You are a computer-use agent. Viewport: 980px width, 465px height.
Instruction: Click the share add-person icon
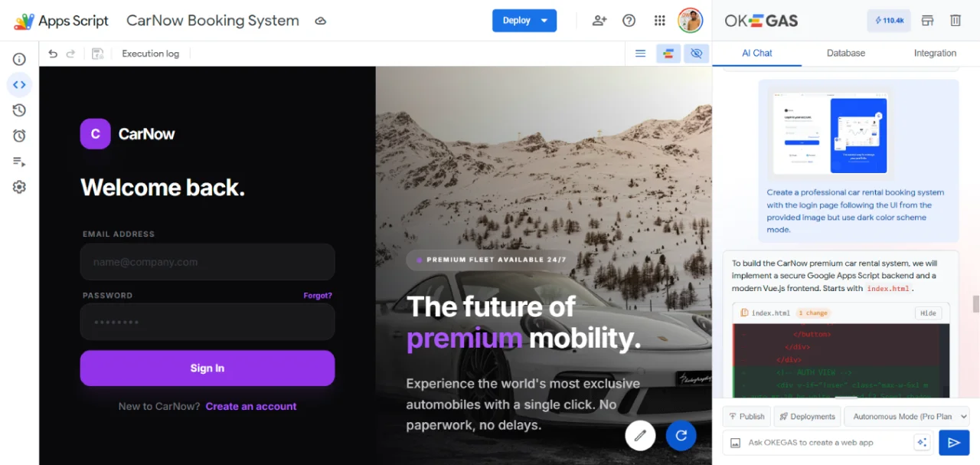point(599,21)
